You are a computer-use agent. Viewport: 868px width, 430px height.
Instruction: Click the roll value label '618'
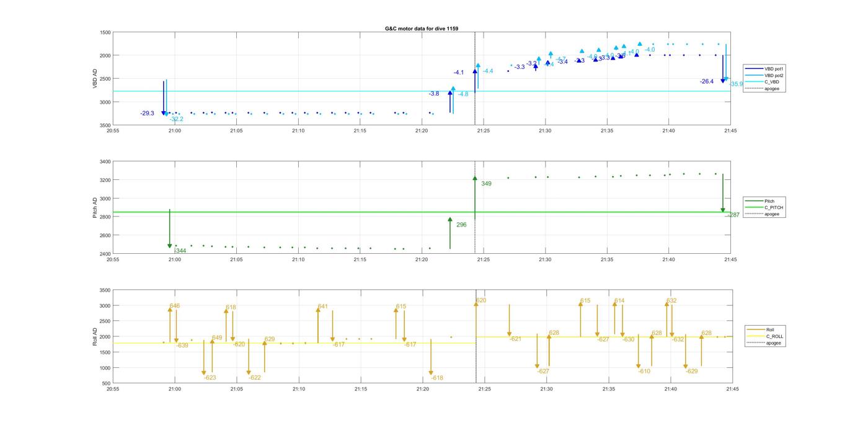point(231,307)
